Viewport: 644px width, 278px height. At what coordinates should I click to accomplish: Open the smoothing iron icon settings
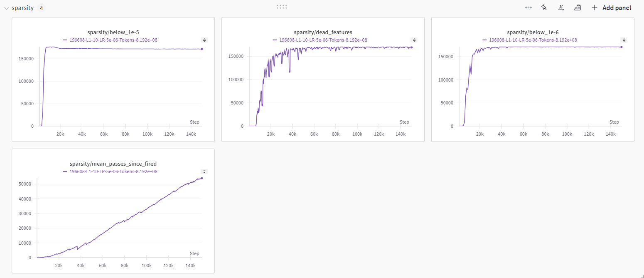(x=578, y=7)
